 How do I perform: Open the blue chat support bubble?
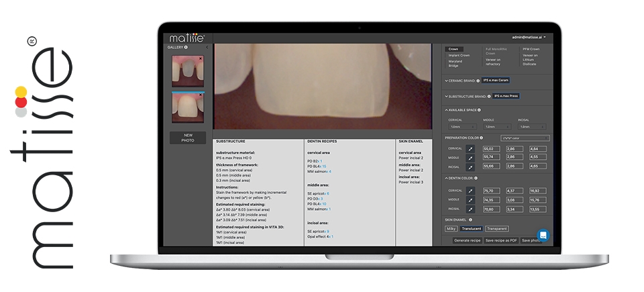coord(543,235)
